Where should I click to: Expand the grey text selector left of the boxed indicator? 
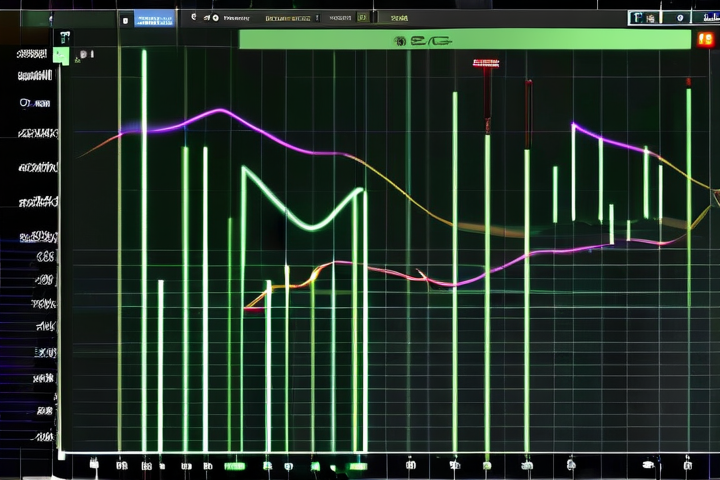335,18
